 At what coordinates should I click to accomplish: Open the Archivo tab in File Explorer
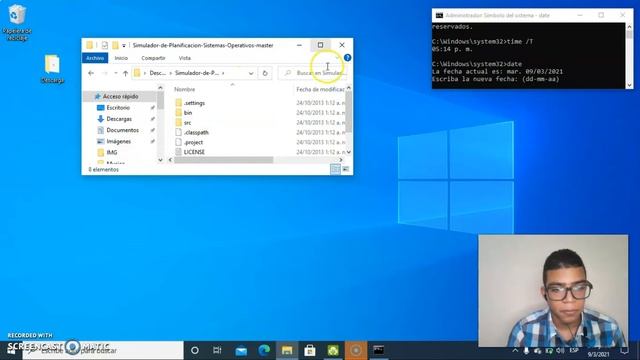(x=95, y=58)
